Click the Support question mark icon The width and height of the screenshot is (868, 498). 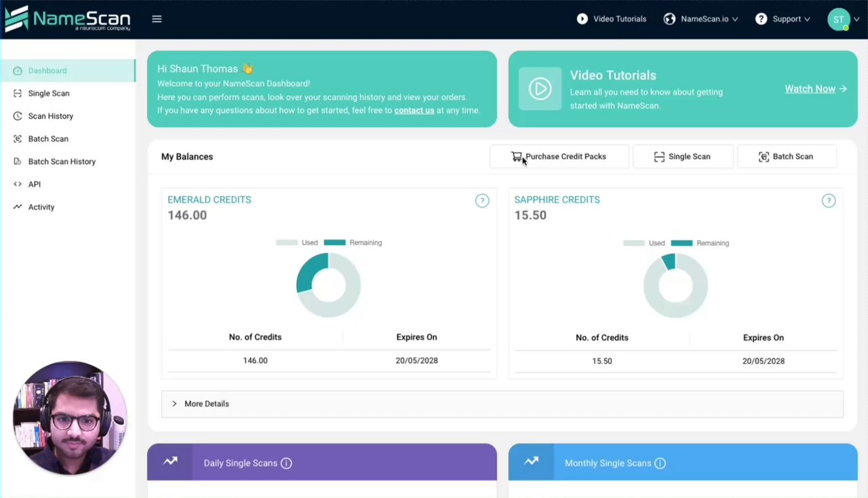coord(762,19)
